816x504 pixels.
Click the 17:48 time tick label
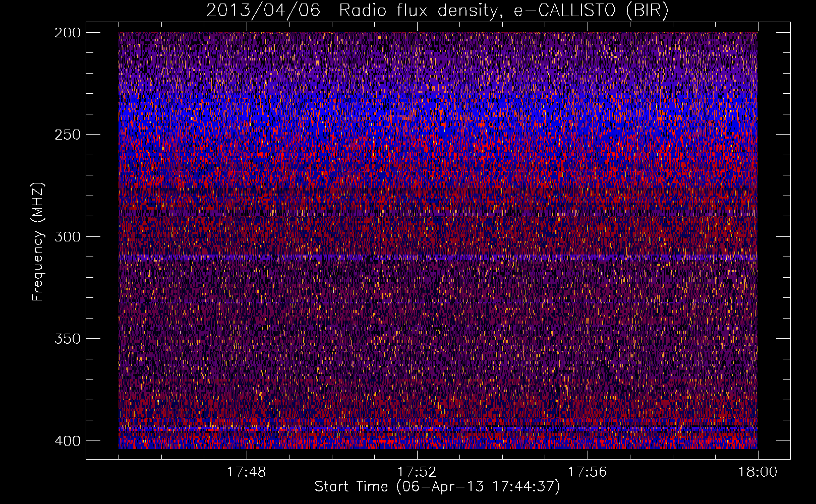pos(246,472)
